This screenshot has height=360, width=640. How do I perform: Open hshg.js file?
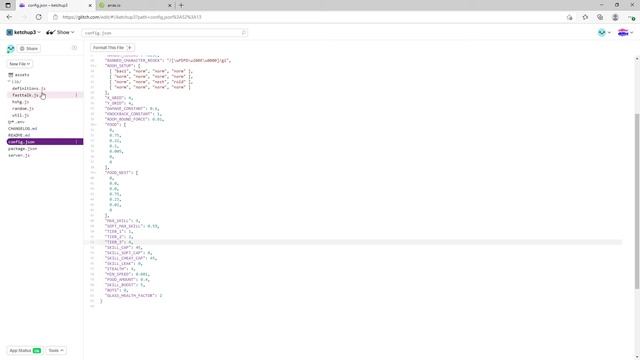coord(20,102)
